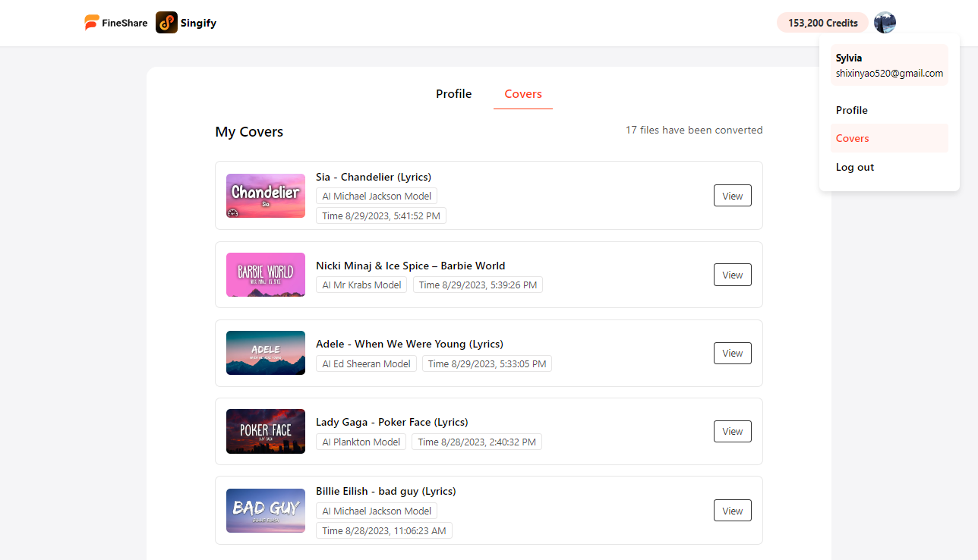The height and width of the screenshot is (560, 978).
Task: Click Time 8/28/2023, 11:06:23 AM tag
Action: 384,530
